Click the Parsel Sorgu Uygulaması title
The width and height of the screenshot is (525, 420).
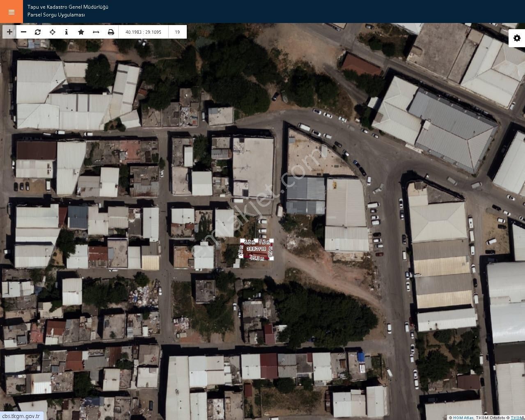(x=56, y=15)
